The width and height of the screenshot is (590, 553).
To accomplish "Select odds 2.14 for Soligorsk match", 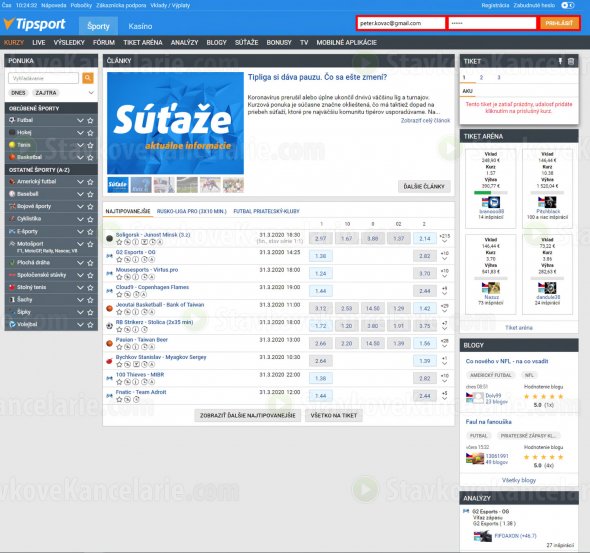I will point(425,239).
